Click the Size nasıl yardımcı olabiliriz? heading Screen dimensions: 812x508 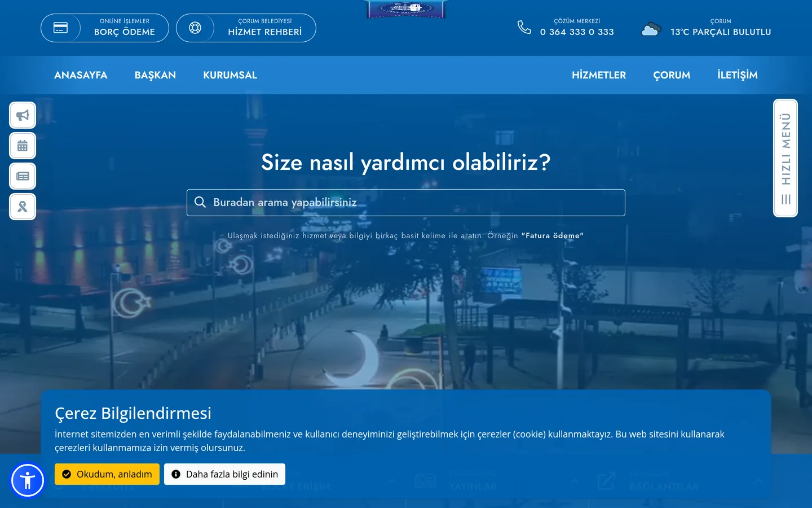coord(406,163)
